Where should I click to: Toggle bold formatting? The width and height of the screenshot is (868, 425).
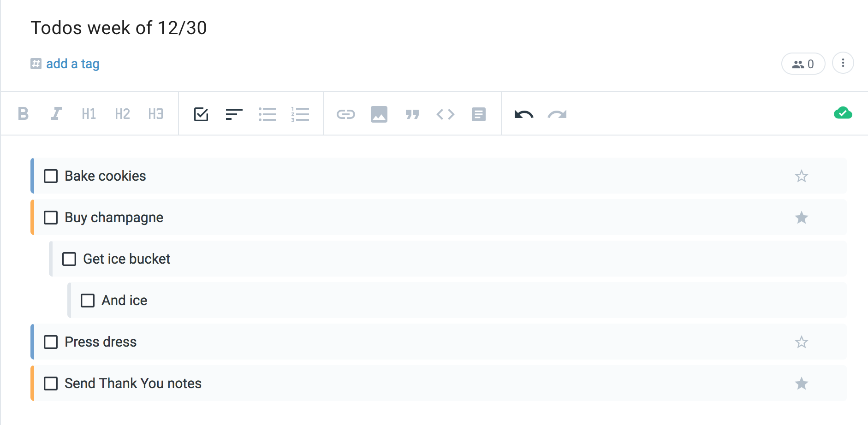coord(24,114)
